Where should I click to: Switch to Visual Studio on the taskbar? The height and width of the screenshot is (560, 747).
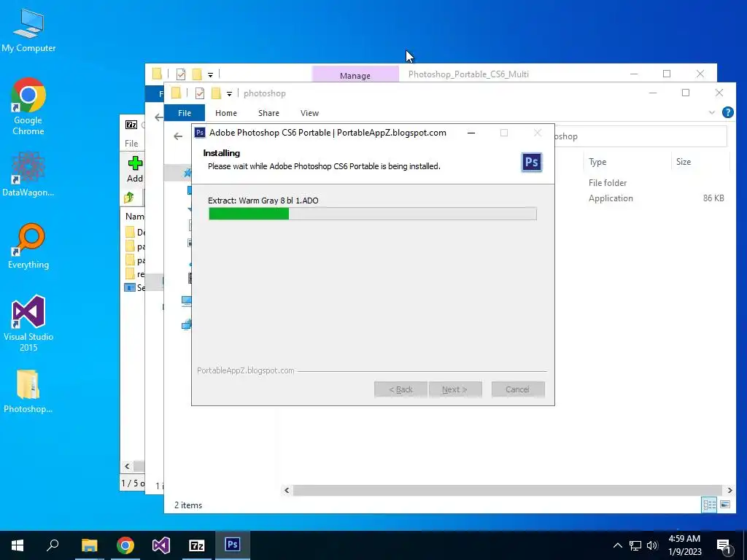pyautogui.click(x=161, y=545)
